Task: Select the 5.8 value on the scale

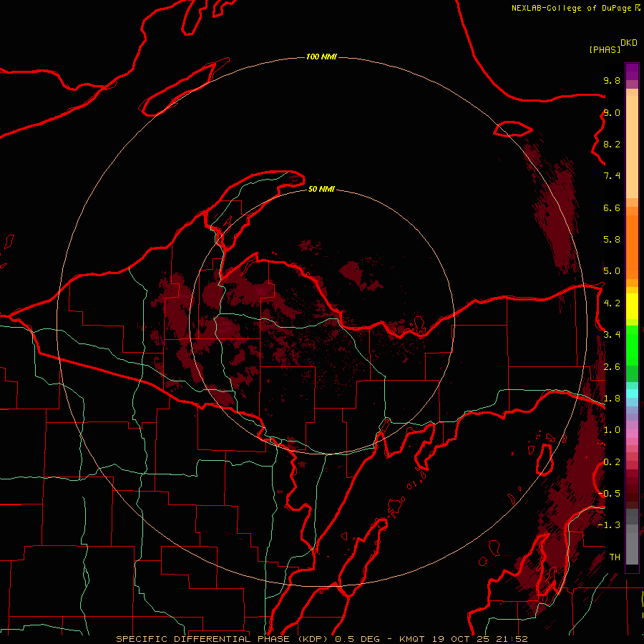Action: 612,240
